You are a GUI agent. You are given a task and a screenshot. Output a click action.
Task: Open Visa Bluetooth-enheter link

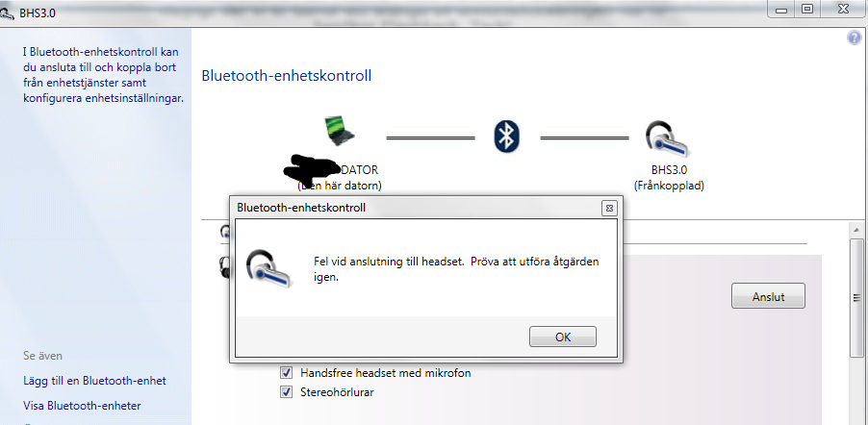[82, 406]
